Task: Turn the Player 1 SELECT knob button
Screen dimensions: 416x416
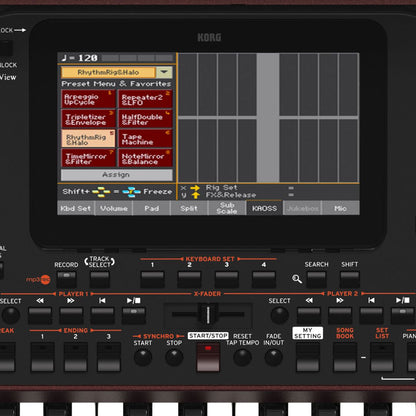Action: tap(11, 315)
